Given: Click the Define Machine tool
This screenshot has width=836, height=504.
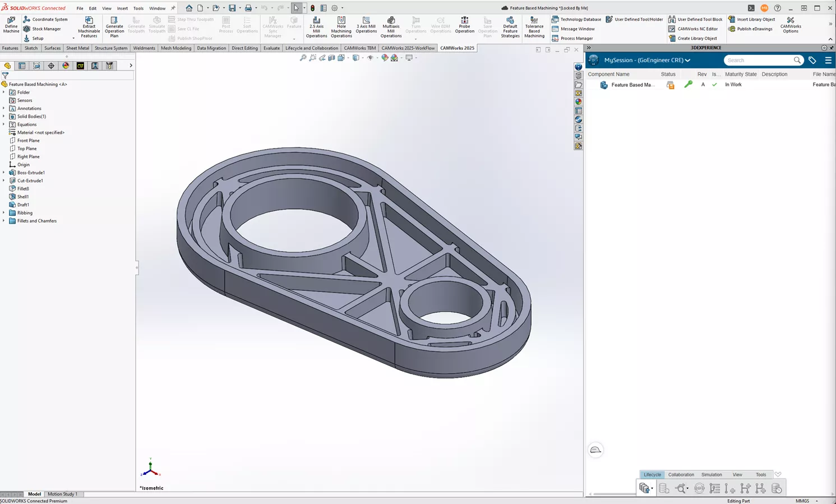Looking at the screenshot, I should coord(11,25).
